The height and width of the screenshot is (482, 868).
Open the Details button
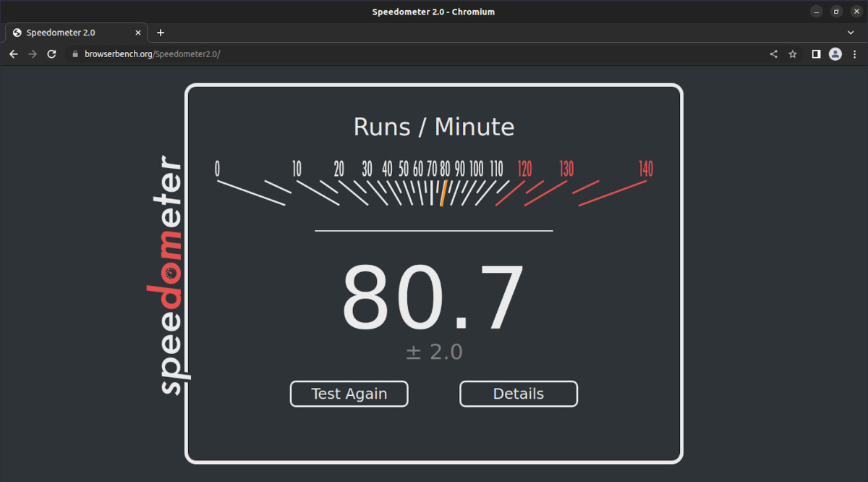coord(519,394)
